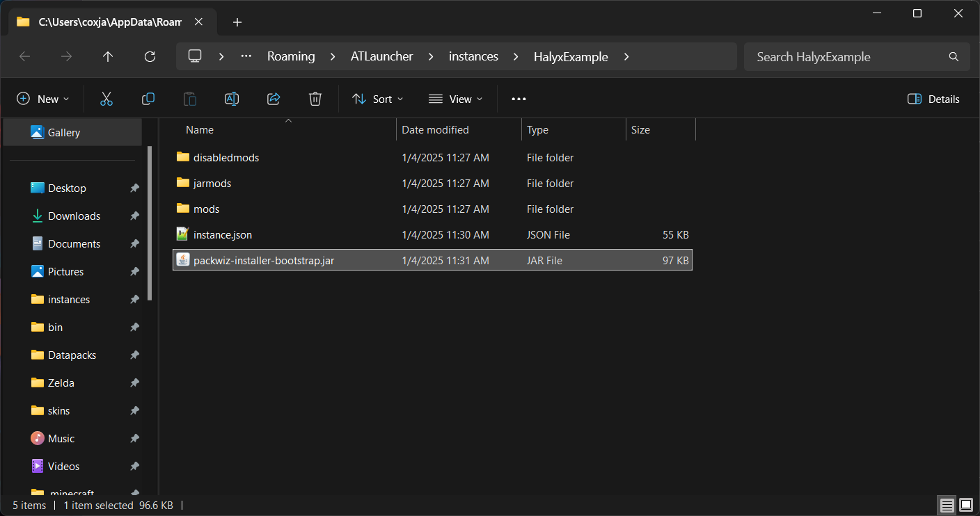Toggle the Details pane
The width and height of the screenshot is (980, 516).
[933, 99]
